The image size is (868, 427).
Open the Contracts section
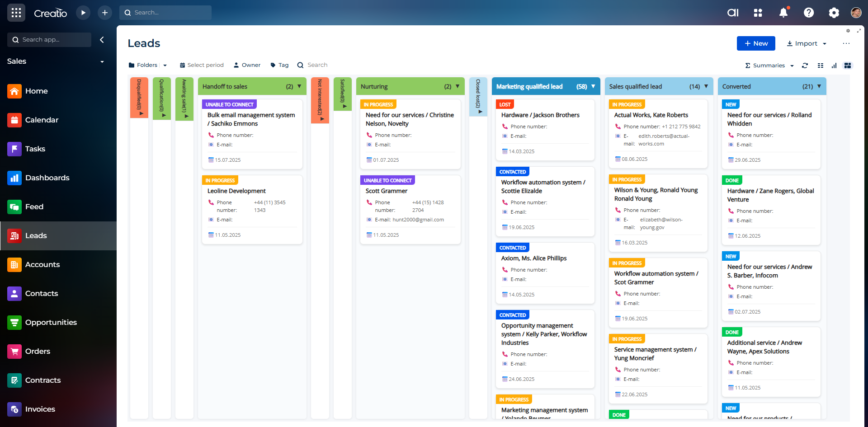[x=43, y=380]
